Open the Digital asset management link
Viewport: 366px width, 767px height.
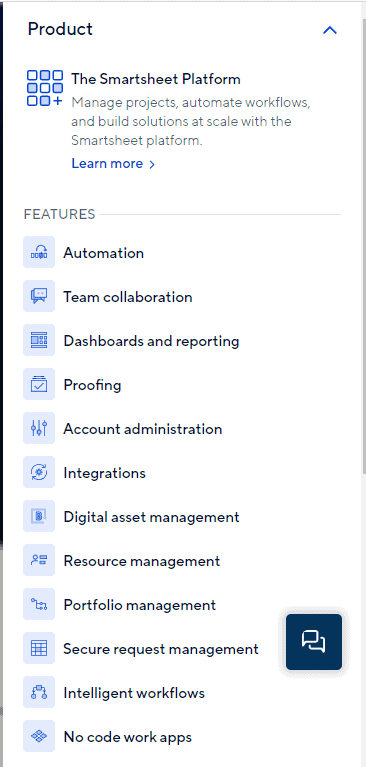point(151,517)
